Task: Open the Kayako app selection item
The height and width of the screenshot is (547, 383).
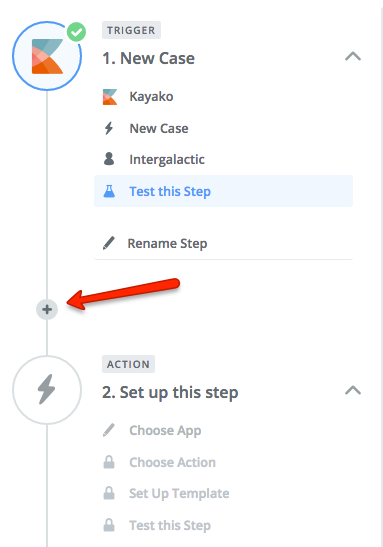Action: point(223,97)
